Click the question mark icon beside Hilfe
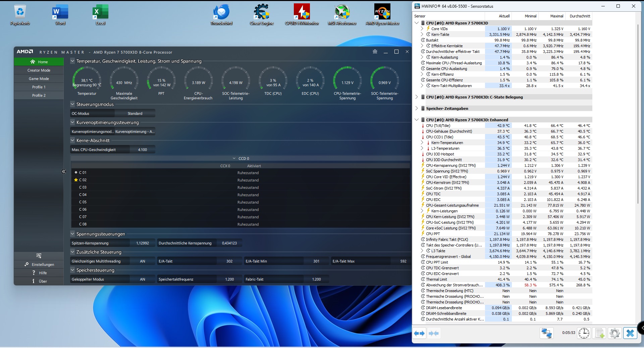The width and height of the screenshot is (644, 348). point(34,273)
